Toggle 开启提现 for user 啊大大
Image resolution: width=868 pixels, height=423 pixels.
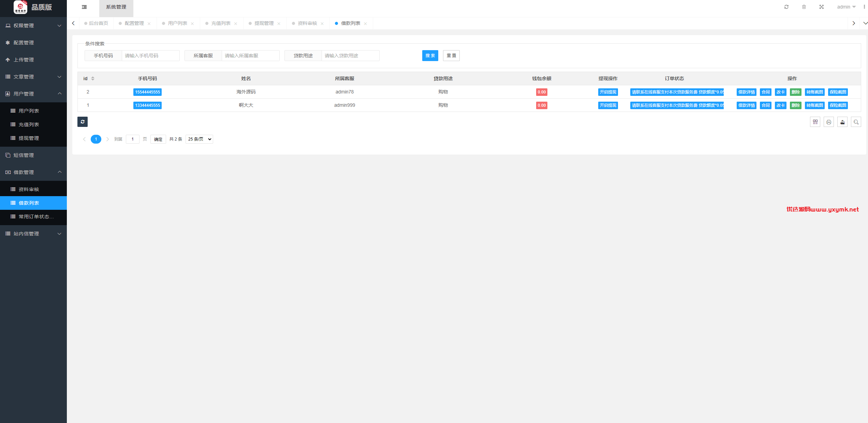(x=608, y=105)
